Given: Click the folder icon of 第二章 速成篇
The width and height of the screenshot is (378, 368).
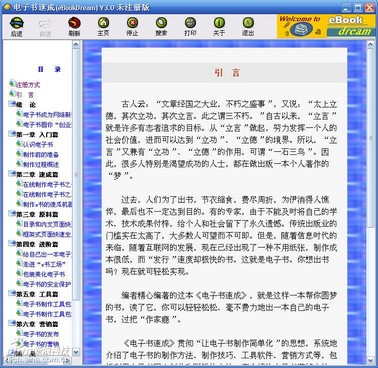Looking at the screenshot, I should click(12, 174).
